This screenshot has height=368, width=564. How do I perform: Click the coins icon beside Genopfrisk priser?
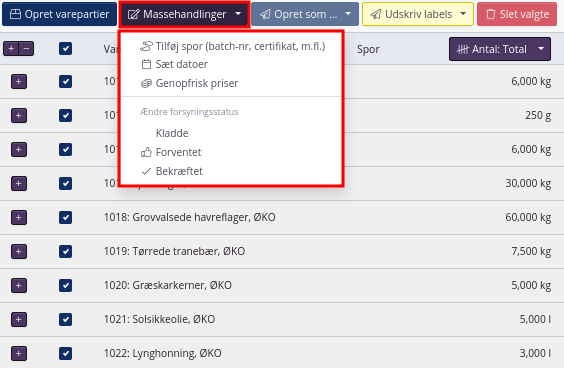pyautogui.click(x=146, y=83)
